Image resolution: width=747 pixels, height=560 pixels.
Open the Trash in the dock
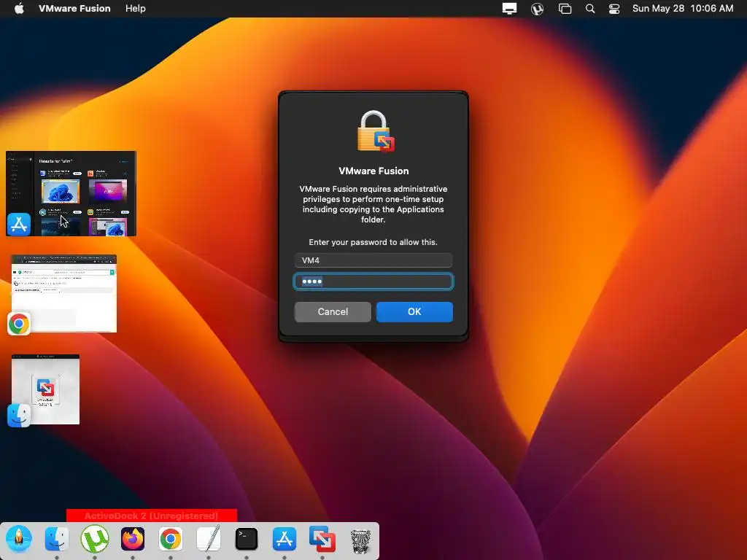coord(360,540)
